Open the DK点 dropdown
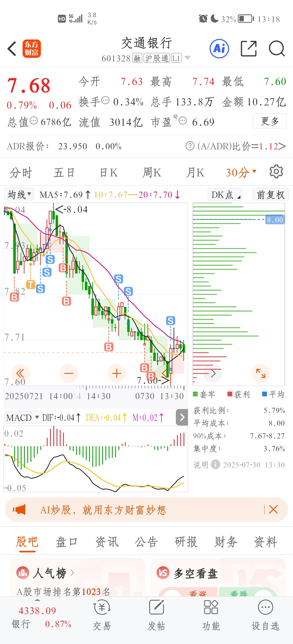293x644 pixels. pos(225,194)
